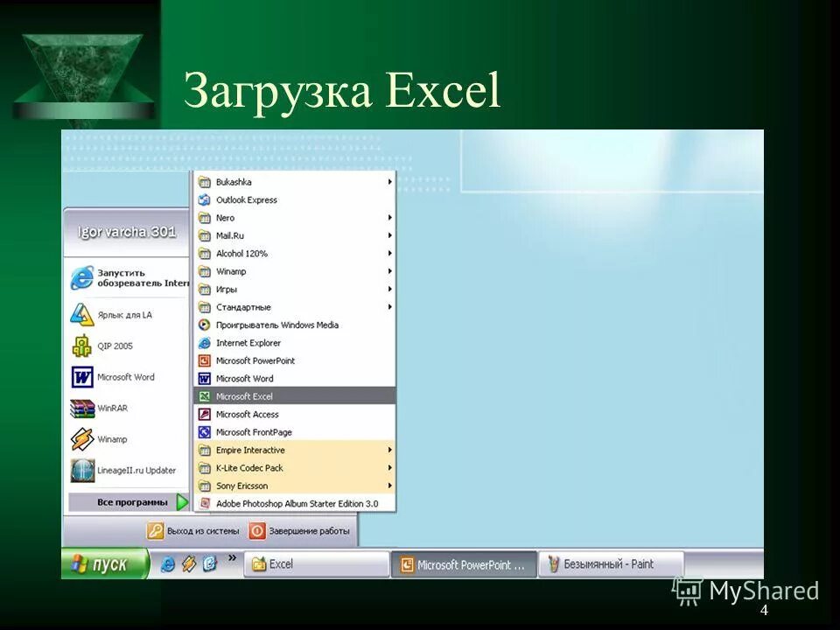Click the Microsoft Access icon
This screenshot has height=630, width=840.
coord(204,414)
